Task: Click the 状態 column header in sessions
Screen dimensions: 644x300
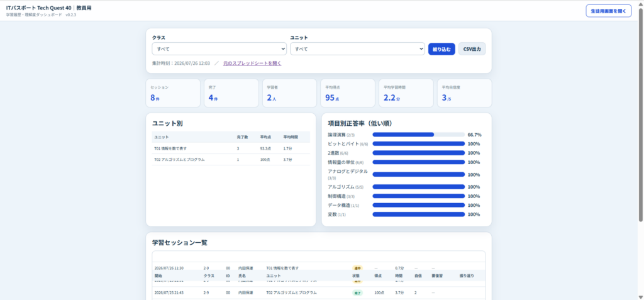Action: pyautogui.click(x=356, y=275)
